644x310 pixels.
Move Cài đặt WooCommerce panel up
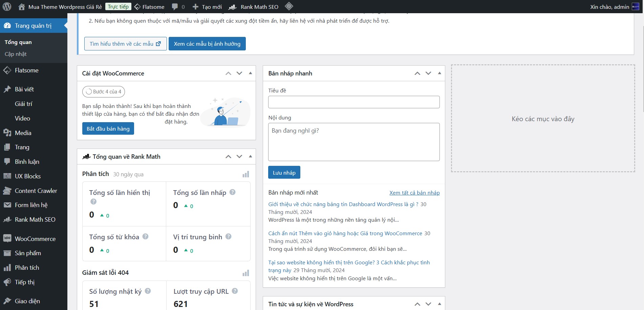click(x=229, y=73)
